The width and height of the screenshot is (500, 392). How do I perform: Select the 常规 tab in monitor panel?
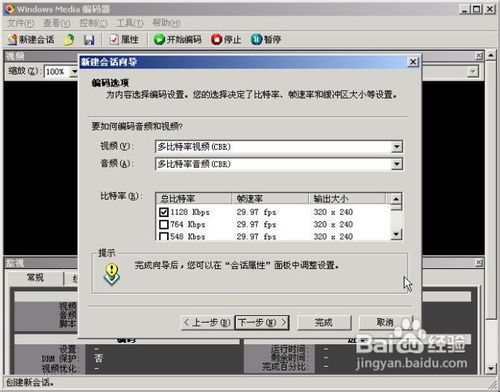pyautogui.click(x=35, y=277)
